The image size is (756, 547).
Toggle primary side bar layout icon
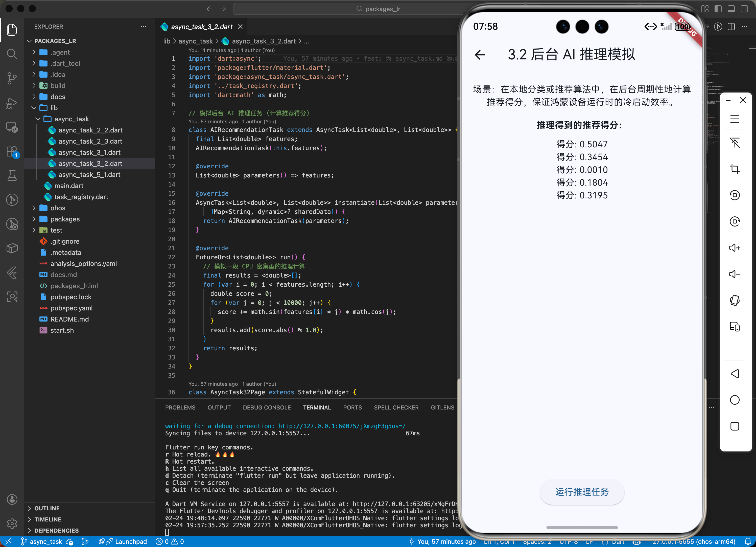click(718, 9)
